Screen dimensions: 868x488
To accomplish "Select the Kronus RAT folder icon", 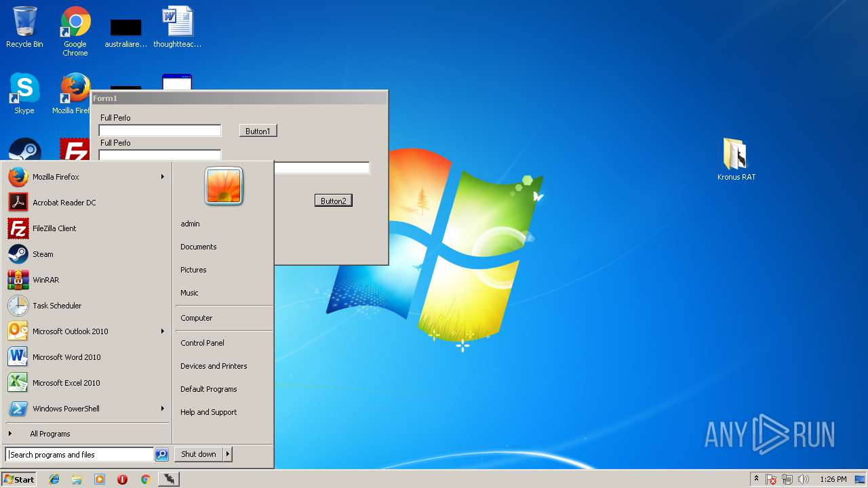I will coord(736,159).
